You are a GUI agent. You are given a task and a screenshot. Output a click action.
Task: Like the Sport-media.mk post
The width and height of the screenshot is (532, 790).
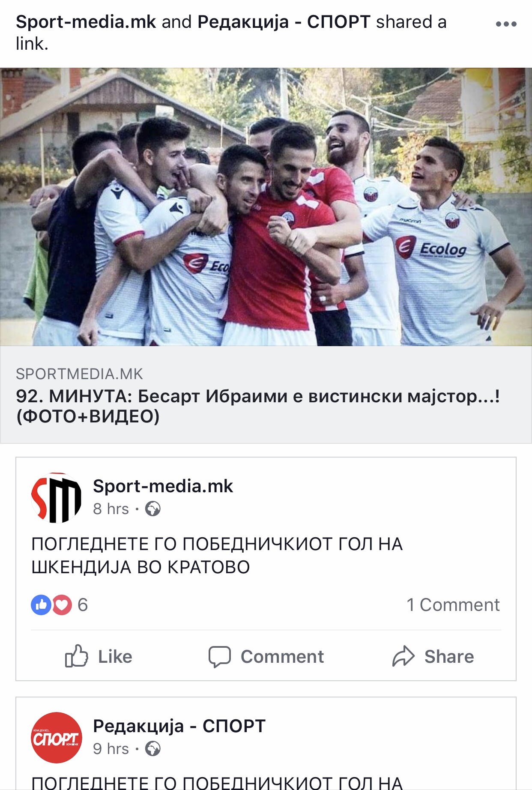99,656
